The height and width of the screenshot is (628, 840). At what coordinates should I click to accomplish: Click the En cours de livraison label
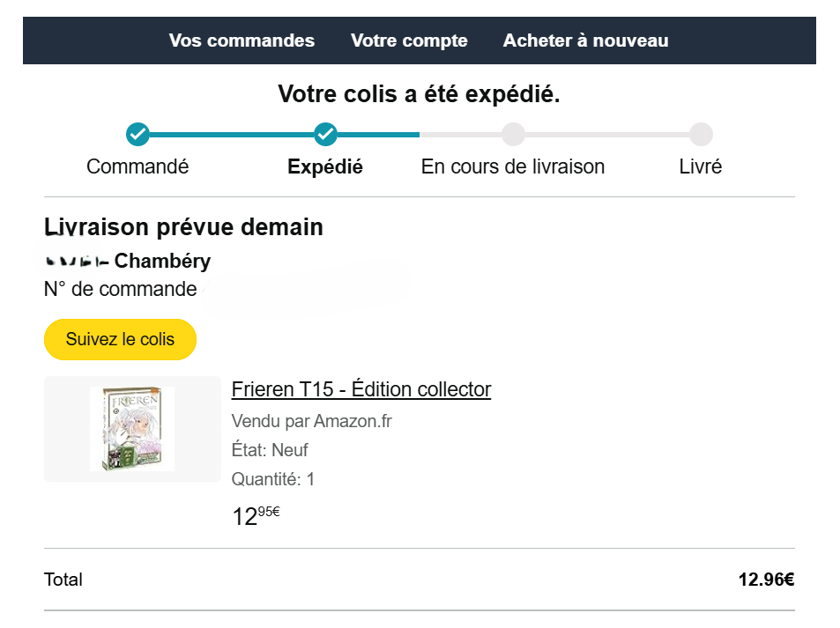point(513,166)
